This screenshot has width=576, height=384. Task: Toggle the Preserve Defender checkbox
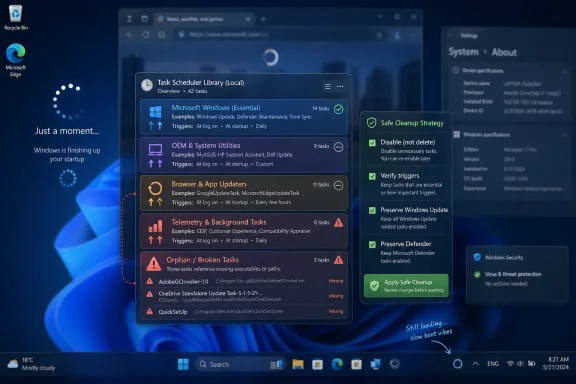(x=372, y=244)
